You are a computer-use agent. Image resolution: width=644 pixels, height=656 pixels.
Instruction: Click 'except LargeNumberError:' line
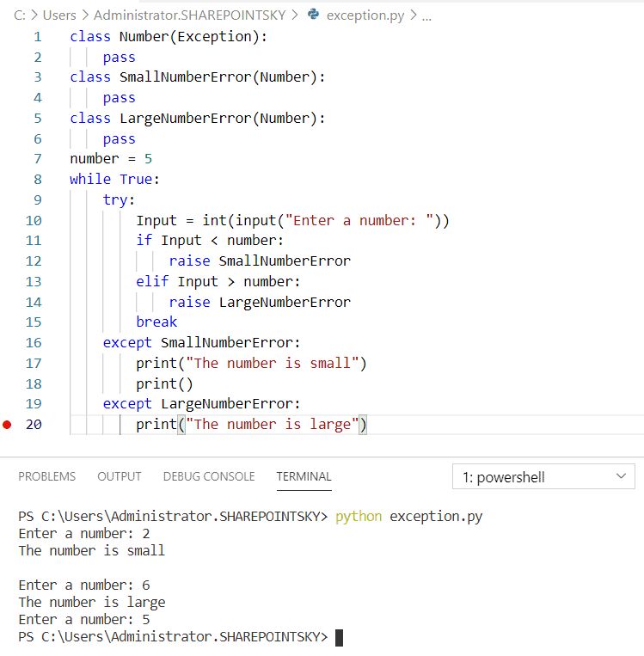(x=202, y=404)
